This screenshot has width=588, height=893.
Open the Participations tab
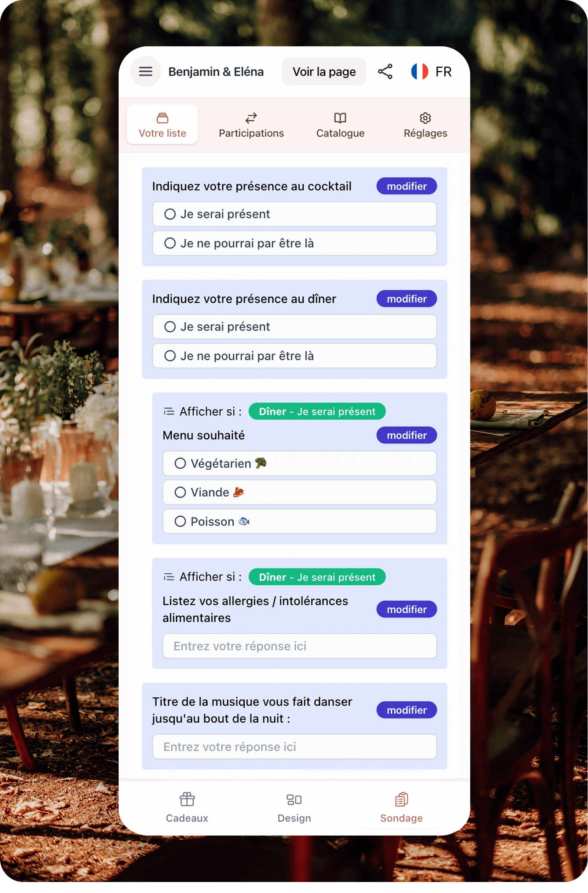[x=251, y=125]
